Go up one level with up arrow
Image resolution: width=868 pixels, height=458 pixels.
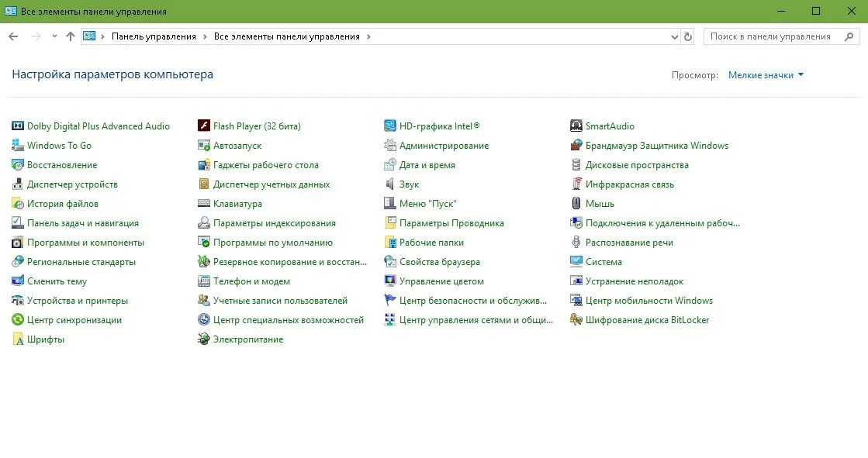coord(71,36)
